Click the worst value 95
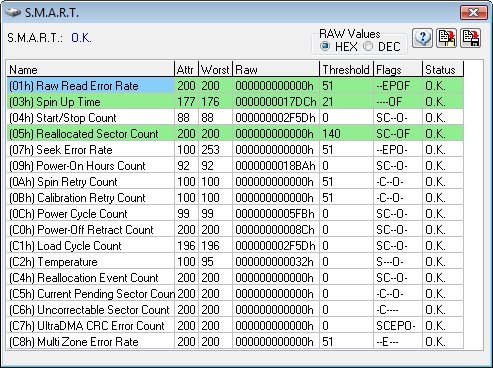 tap(207, 262)
